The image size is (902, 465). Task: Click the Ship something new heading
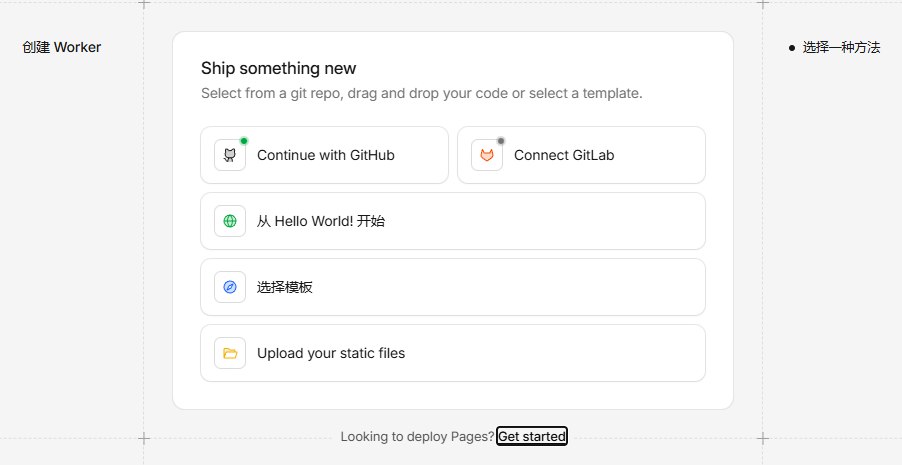[x=278, y=68]
